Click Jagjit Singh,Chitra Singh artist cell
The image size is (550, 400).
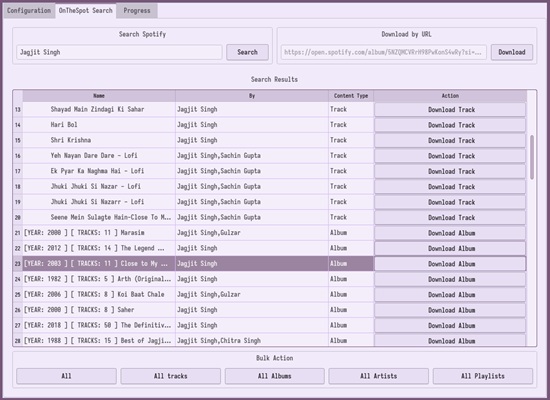pyautogui.click(x=252, y=340)
